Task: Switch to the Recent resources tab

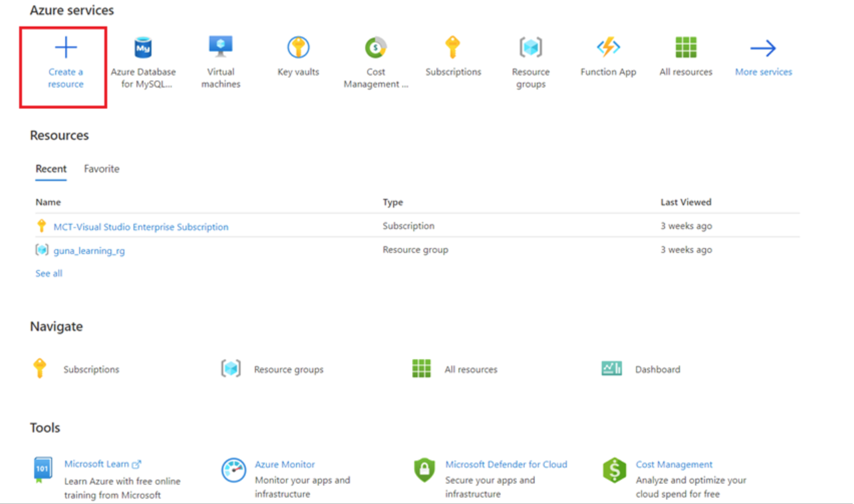Action: pyautogui.click(x=51, y=169)
